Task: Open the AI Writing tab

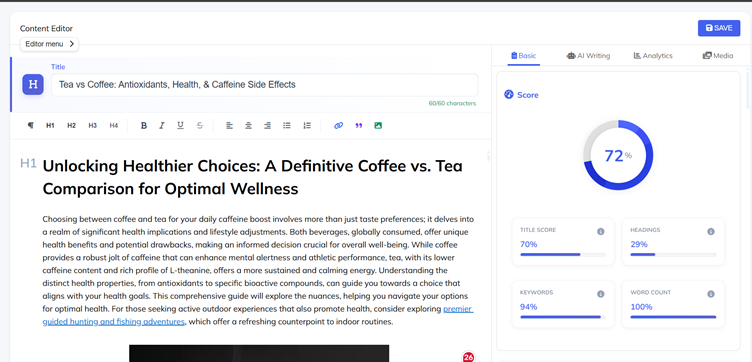Action: point(588,56)
